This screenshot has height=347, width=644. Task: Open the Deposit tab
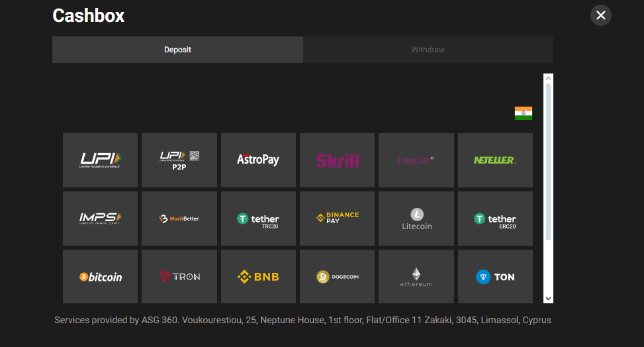tap(177, 50)
